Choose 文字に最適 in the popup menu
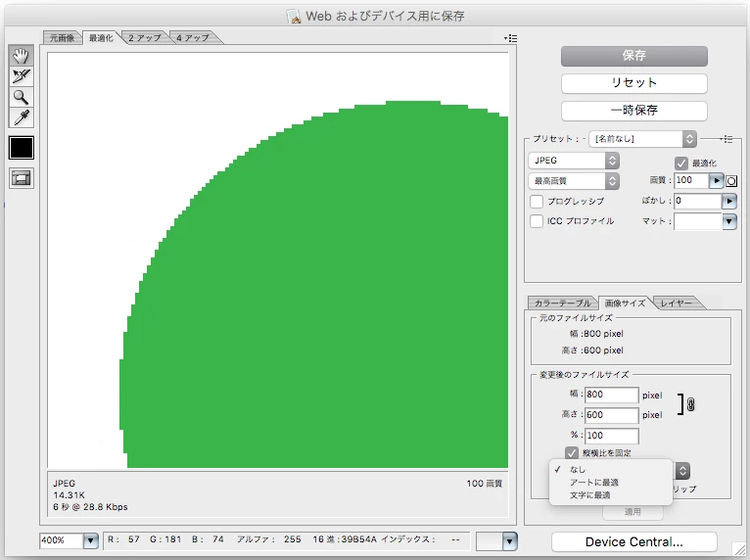 coord(611,495)
